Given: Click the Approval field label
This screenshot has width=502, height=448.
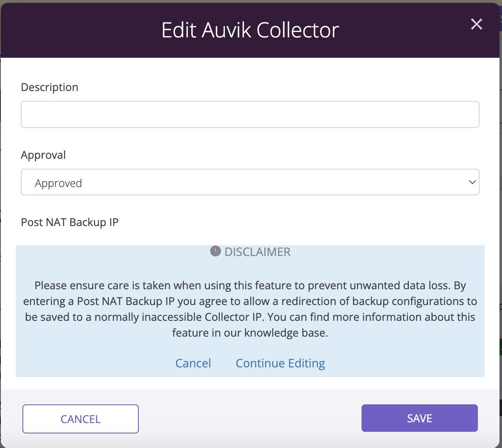Looking at the screenshot, I should [43, 155].
